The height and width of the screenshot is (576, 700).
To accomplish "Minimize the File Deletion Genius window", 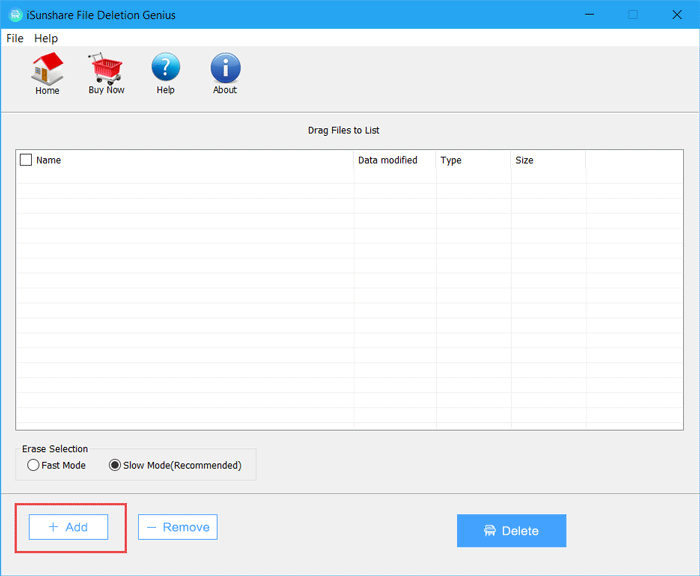I will pyautogui.click(x=590, y=15).
